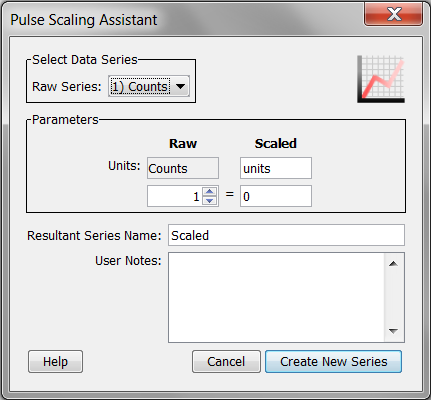Open Help for pulse scaling
The image size is (431, 400).
coord(55,362)
